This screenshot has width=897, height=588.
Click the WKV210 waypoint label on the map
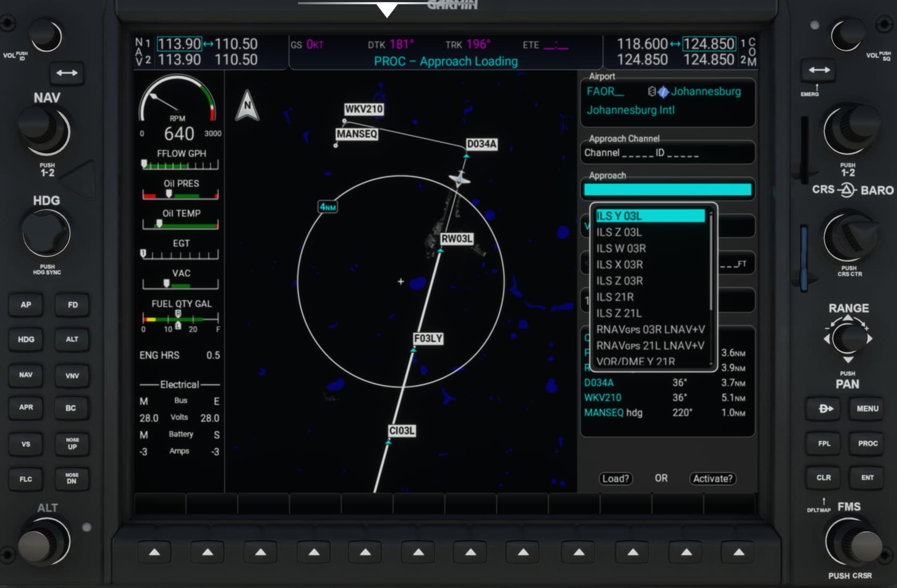364,109
